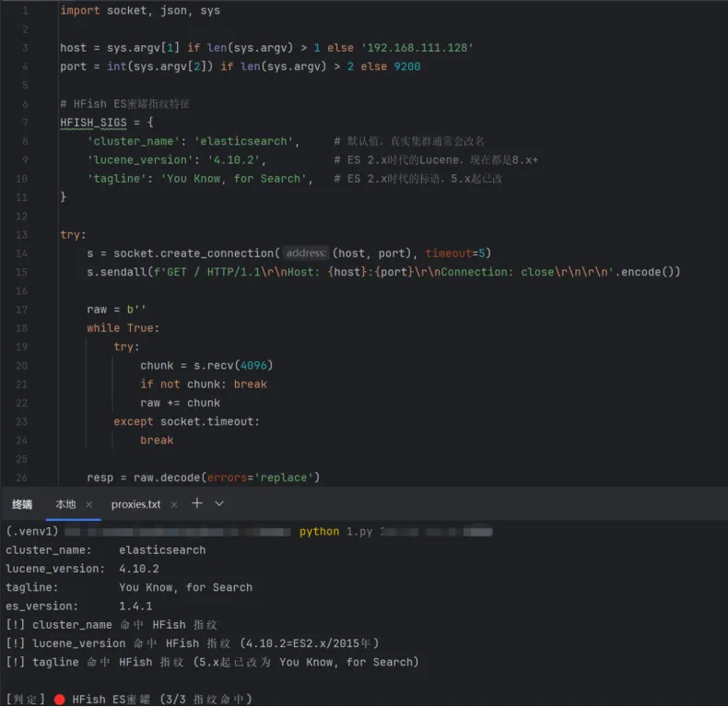This screenshot has width=728, height=707.
Task: Click the 'import' keyword on line 1
Action: [80, 11]
